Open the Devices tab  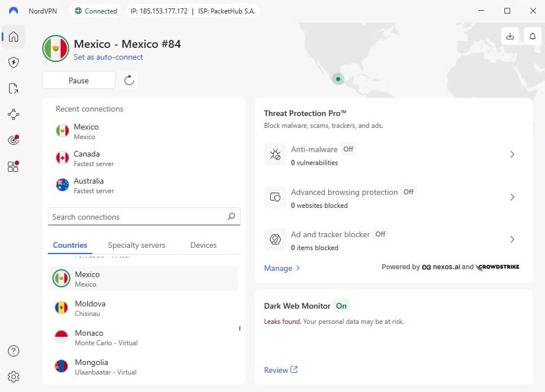click(203, 245)
